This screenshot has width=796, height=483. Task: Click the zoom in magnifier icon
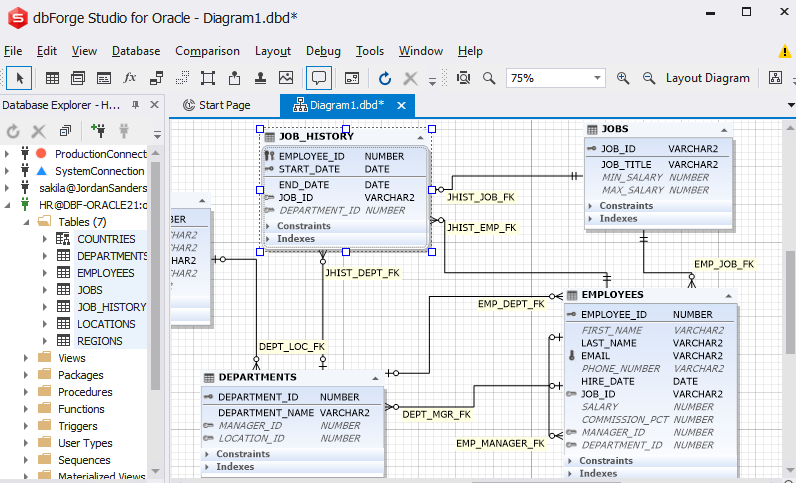(623, 78)
